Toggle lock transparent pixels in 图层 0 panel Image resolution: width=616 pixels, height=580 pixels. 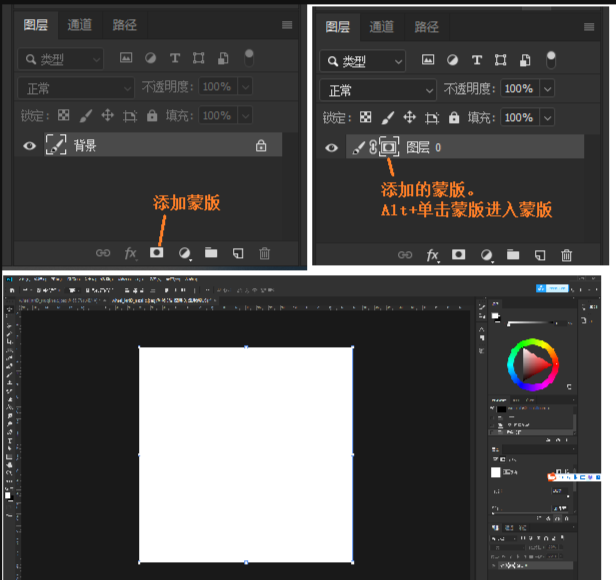tap(365, 117)
